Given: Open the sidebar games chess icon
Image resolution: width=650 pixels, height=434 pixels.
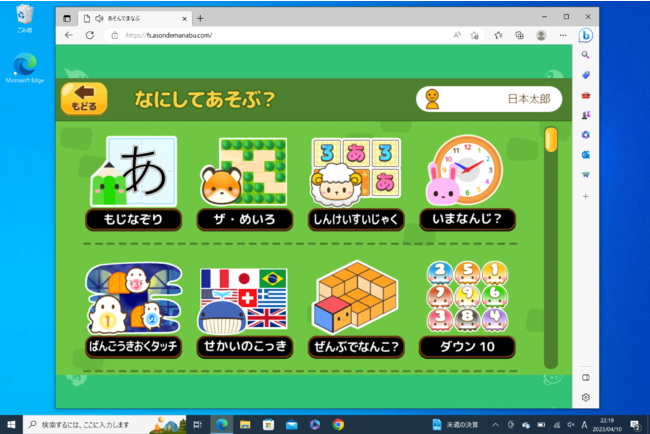Looking at the screenshot, I should (x=585, y=115).
